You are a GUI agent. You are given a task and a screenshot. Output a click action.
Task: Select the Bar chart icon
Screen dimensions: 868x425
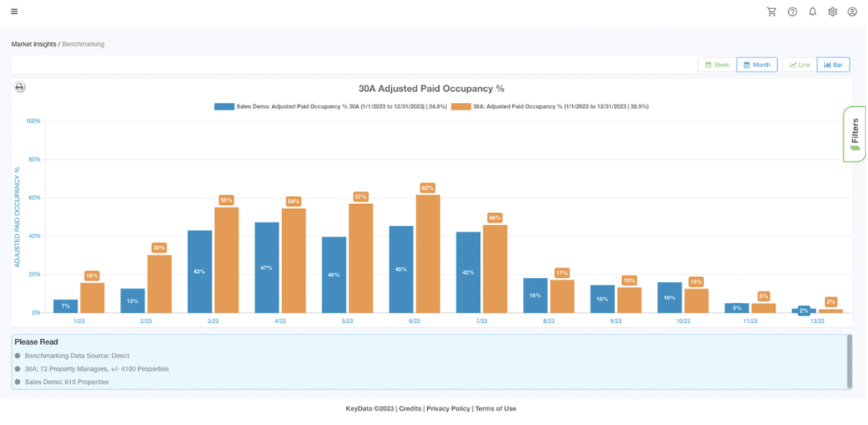pyautogui.click(x=833, y=64)
